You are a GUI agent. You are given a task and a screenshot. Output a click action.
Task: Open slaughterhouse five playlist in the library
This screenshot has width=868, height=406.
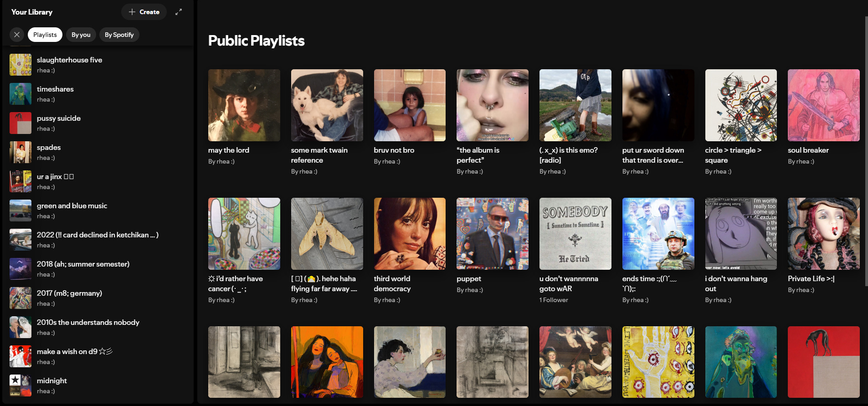(98, 65)
